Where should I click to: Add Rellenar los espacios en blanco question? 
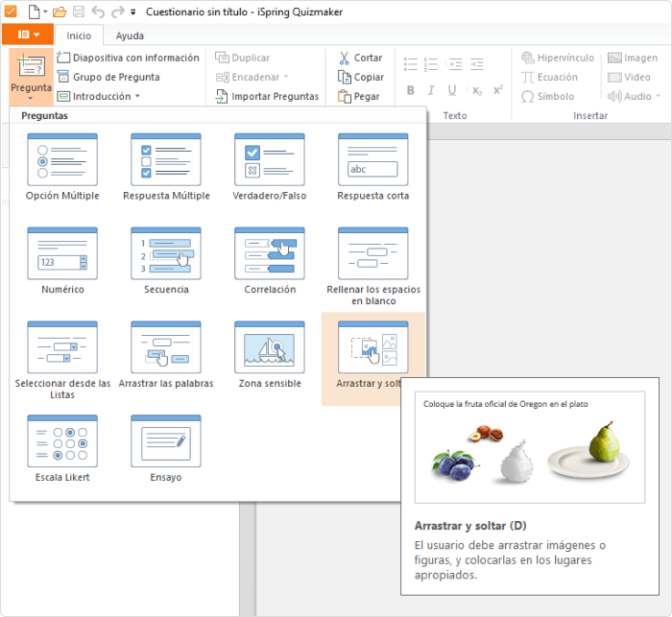(x=373, y=266)
